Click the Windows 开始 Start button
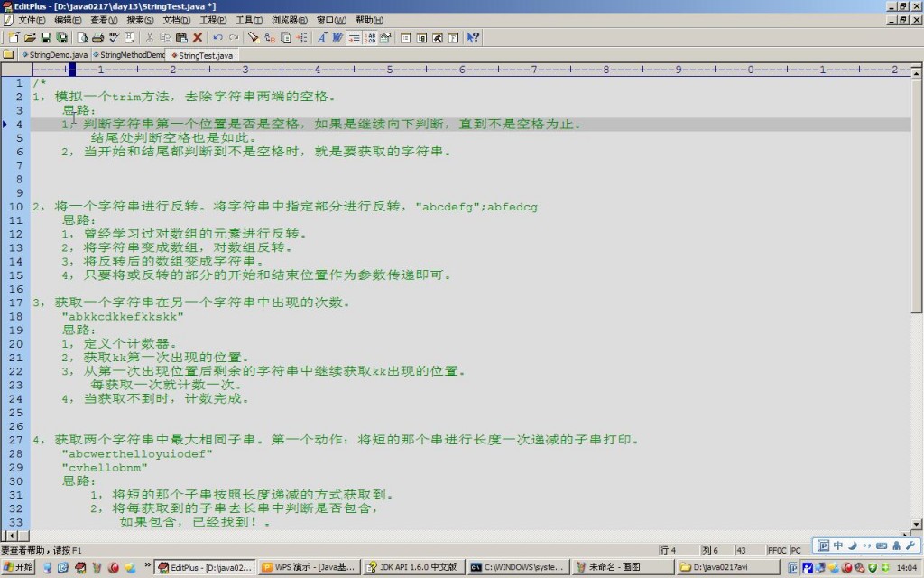924x578 pixels. (x=19, y=567)
